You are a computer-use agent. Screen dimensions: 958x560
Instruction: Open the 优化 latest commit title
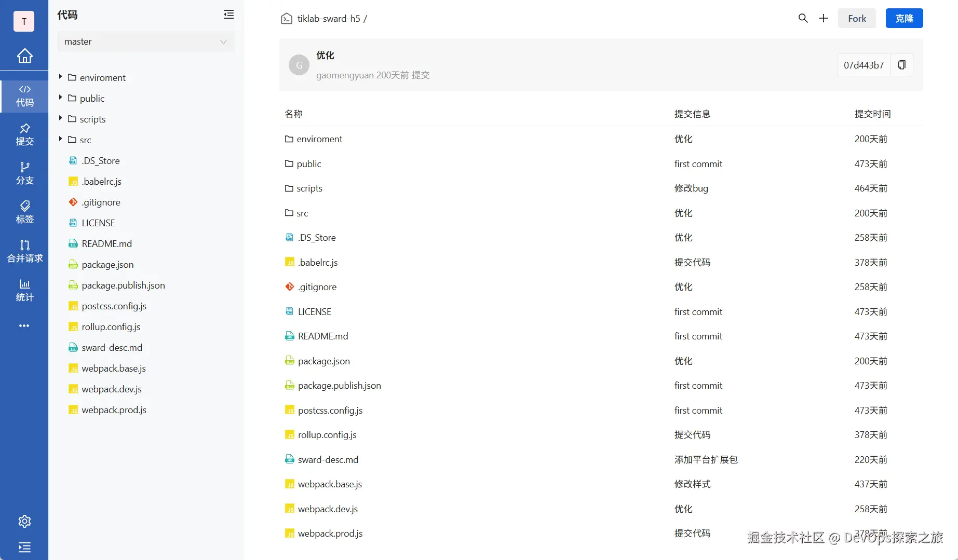pyautogui.click(x=325, y=55)
